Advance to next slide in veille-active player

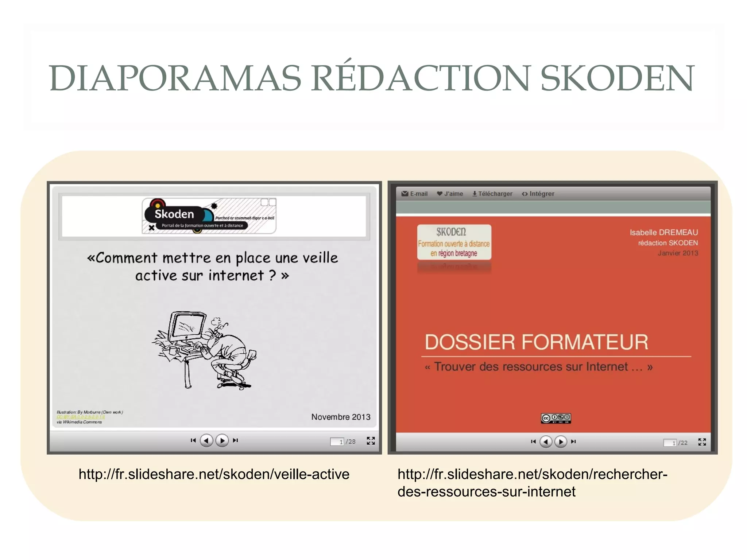click(x=222, y=440)
